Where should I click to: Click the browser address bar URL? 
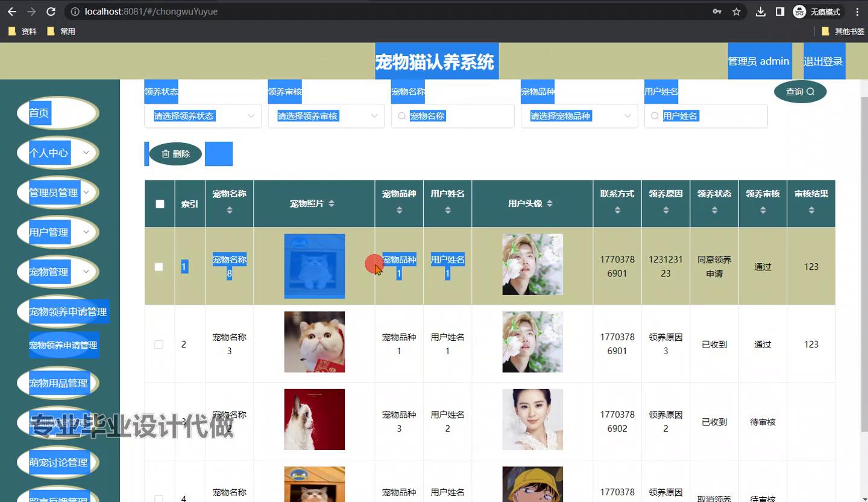pyautogui.click(x=151, y=11)
